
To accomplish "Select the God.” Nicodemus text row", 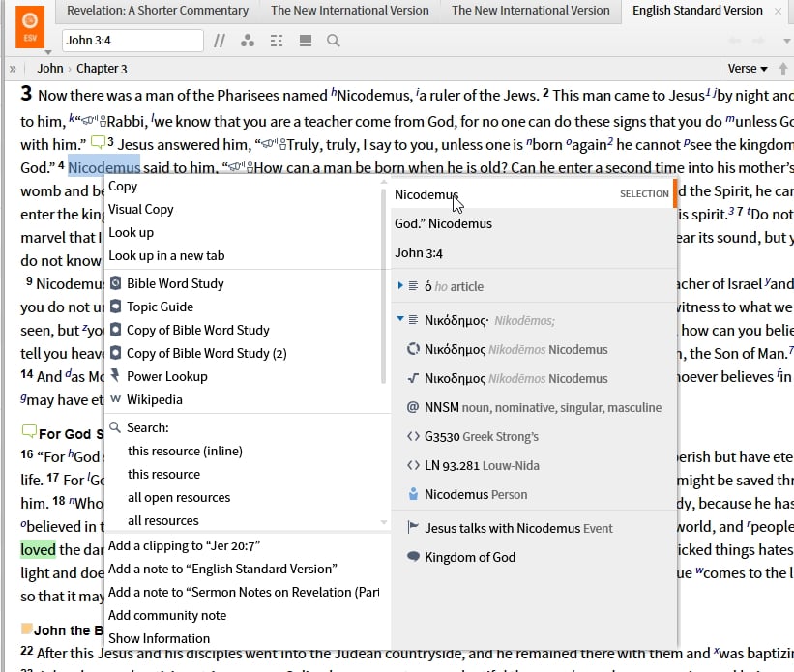I will (x=534, y=223).
